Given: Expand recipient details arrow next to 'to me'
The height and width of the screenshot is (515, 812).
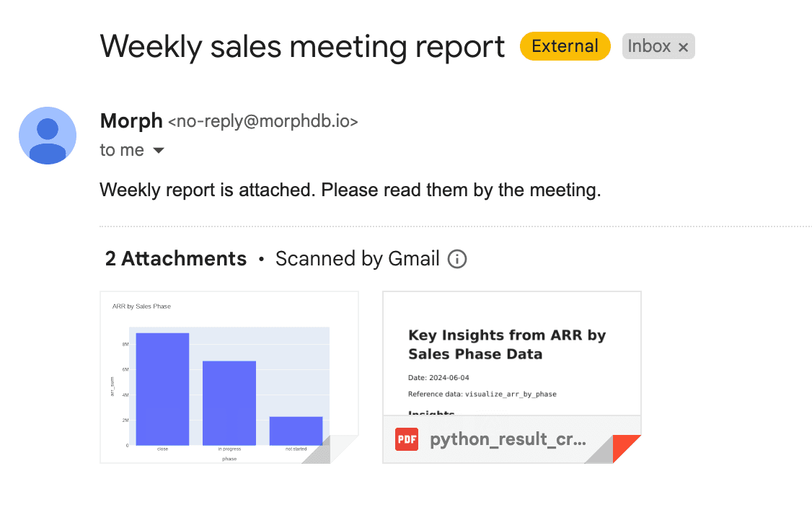Looking at the screenshot, I should coord(159,150).
